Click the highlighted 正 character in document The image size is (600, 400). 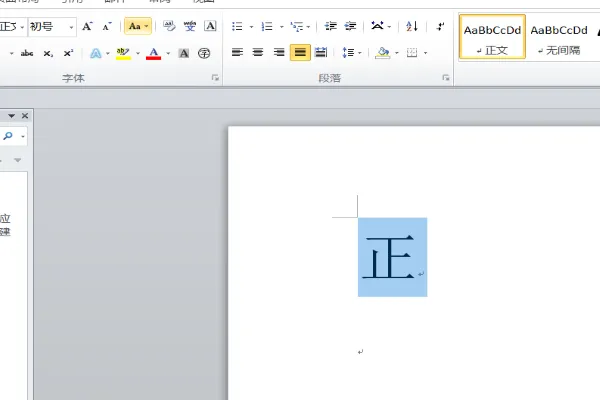[390, 258]
